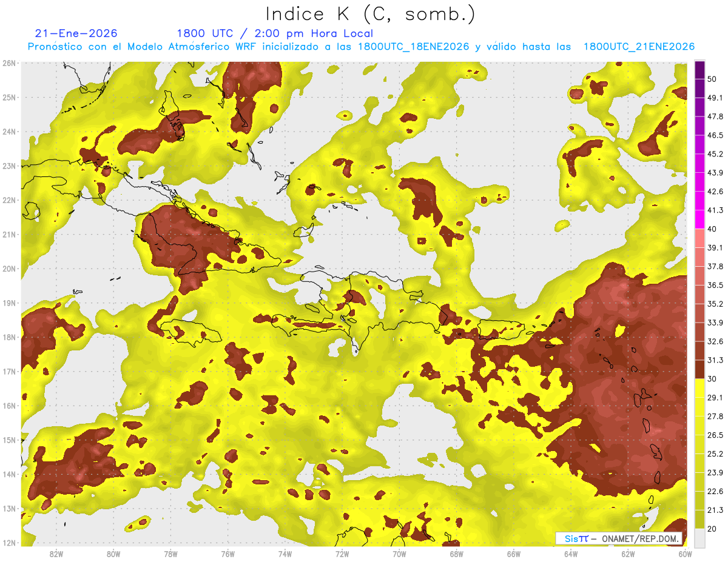Screen dimensions: 728x562
Task: Select the '68W' longitude label
Action: (457, 554)
